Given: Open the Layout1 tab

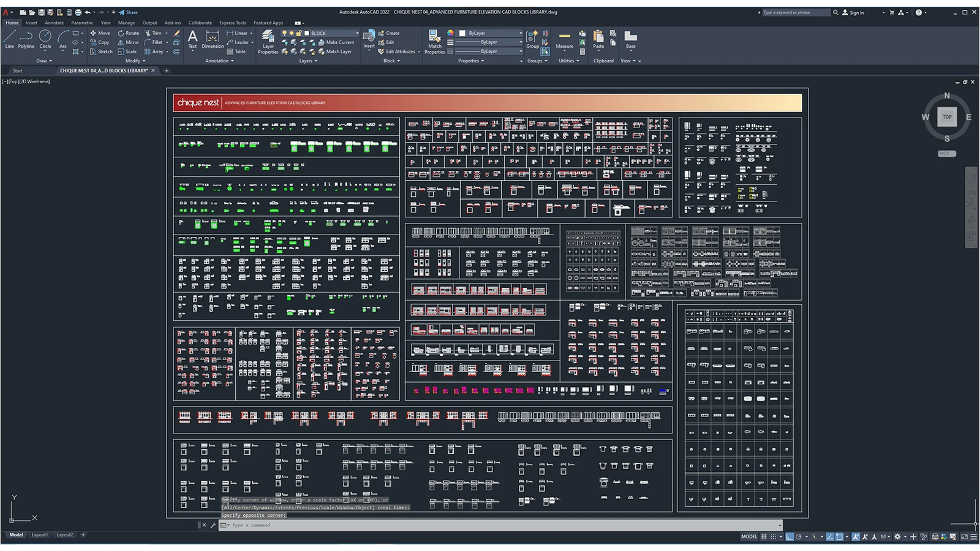Looking at the screenshot, I should (40, 535).
